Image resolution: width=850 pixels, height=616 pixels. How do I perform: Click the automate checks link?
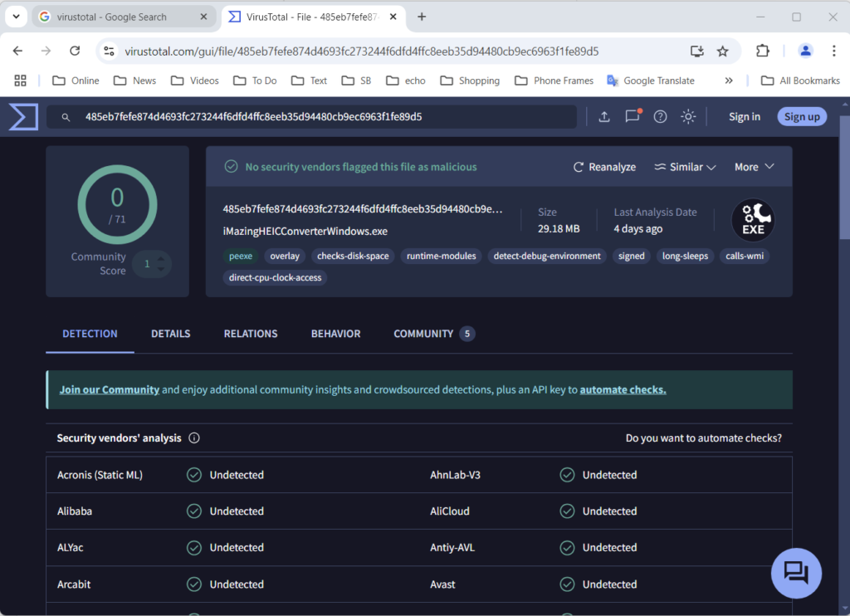coord(623,389)
